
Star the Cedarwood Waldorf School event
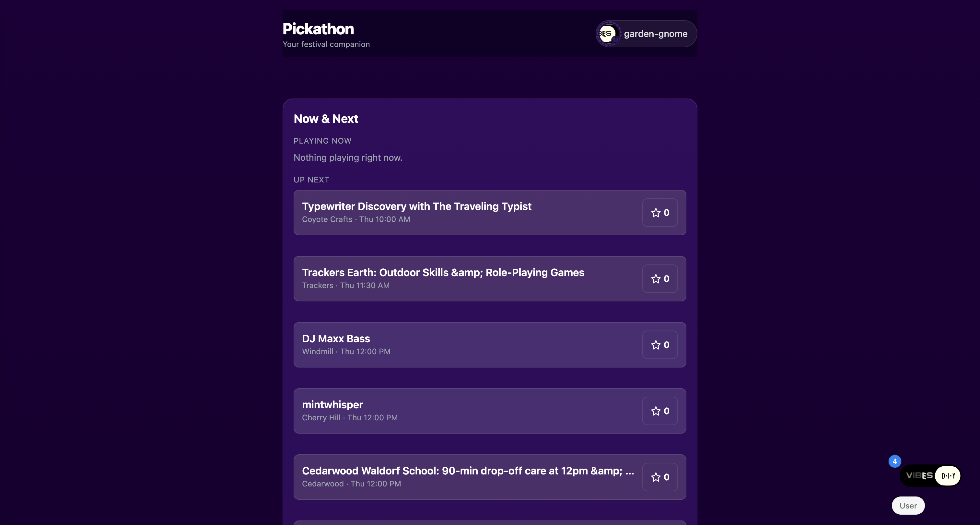[x=660, y=477]
